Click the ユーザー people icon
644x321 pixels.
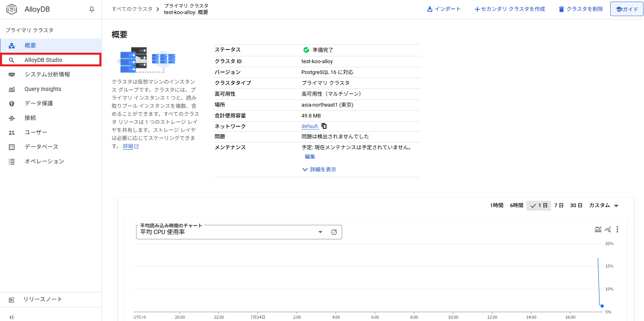point(12,132)
